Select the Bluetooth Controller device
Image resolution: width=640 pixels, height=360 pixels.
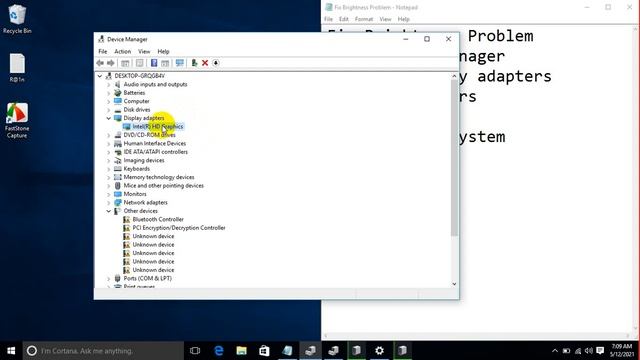click(x=158, y=220)
